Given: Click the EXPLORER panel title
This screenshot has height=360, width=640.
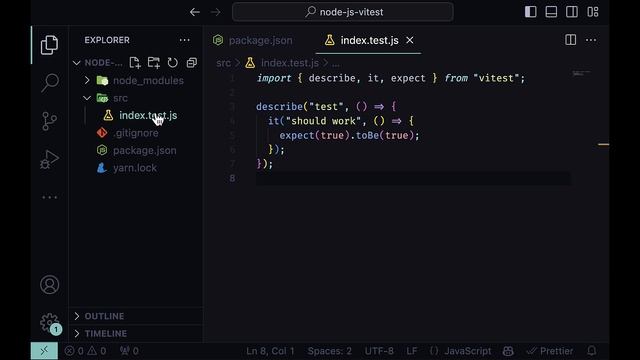Looking at the screenshot, I should coord(107,40).
